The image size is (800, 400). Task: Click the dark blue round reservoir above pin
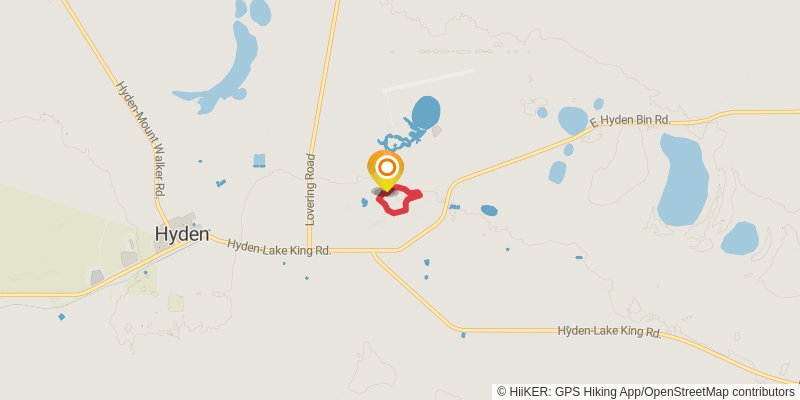426,112
